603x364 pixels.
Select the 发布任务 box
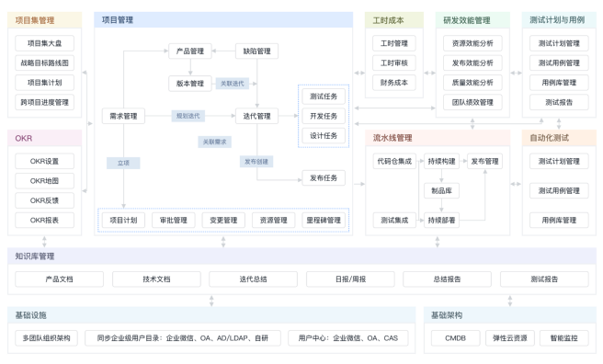324,177
